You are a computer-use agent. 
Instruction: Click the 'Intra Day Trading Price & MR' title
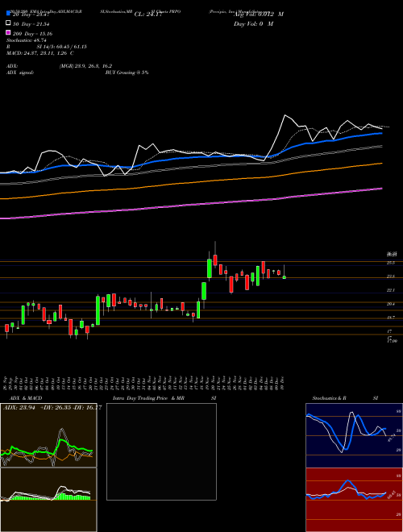point(148,398)
